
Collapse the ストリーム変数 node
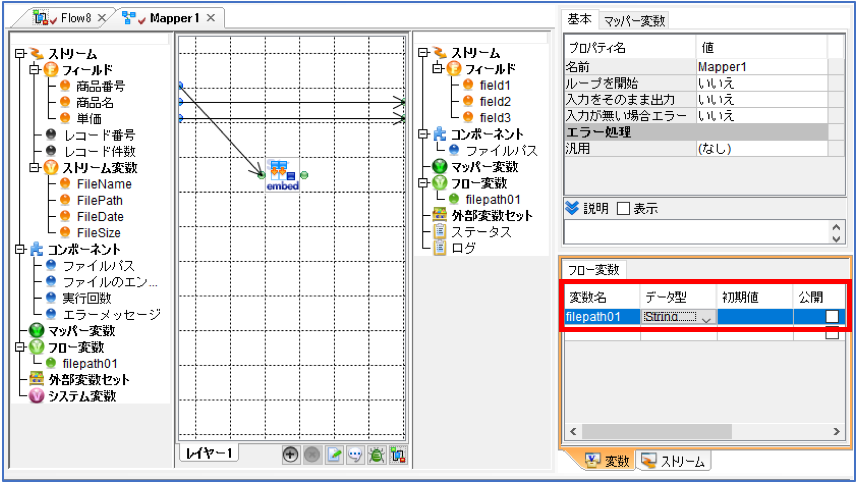click(x=35, y=168)
